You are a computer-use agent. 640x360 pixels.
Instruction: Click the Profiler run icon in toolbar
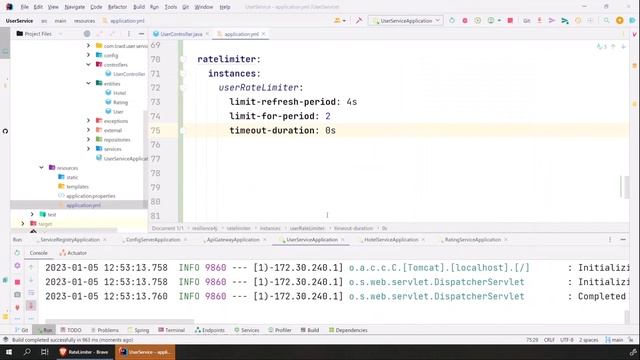coord(491,20)
